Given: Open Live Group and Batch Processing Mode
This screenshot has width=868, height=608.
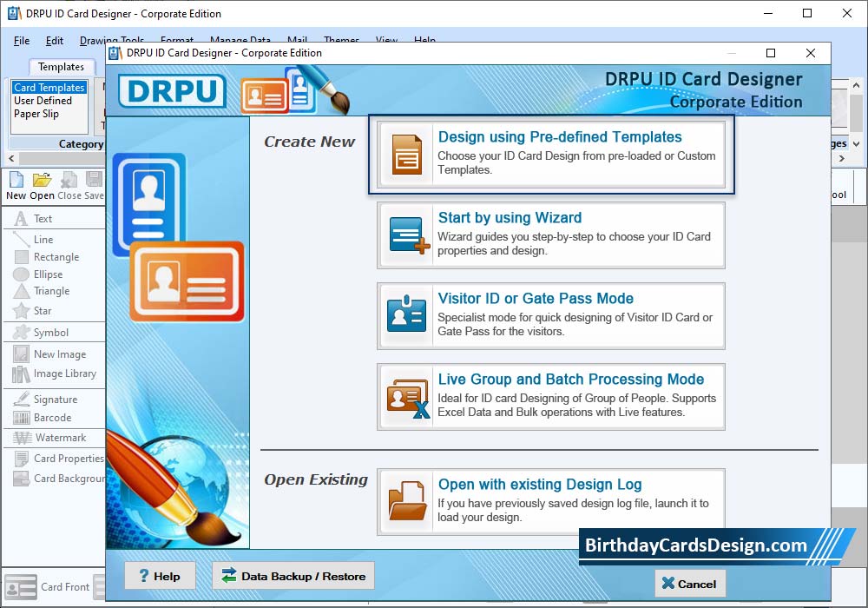Looking at the screenshot, I should click(x=551, y=396).
